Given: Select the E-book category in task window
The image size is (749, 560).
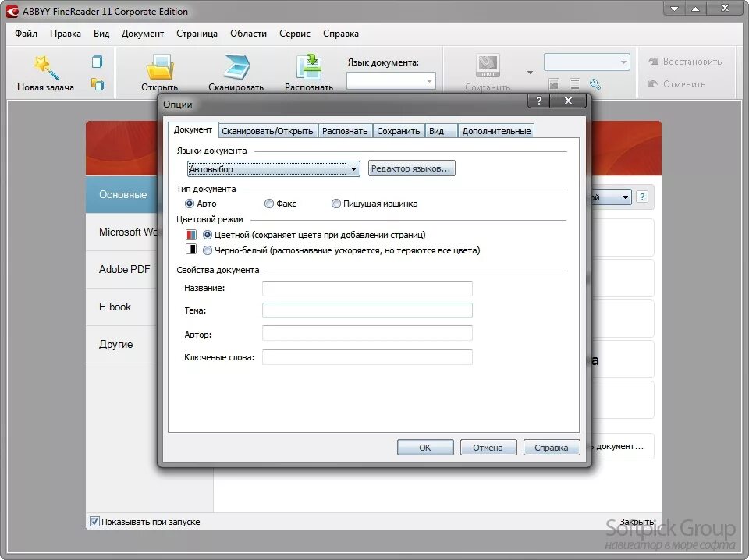Looking at the screenshot, I should [x=122, y=307].
